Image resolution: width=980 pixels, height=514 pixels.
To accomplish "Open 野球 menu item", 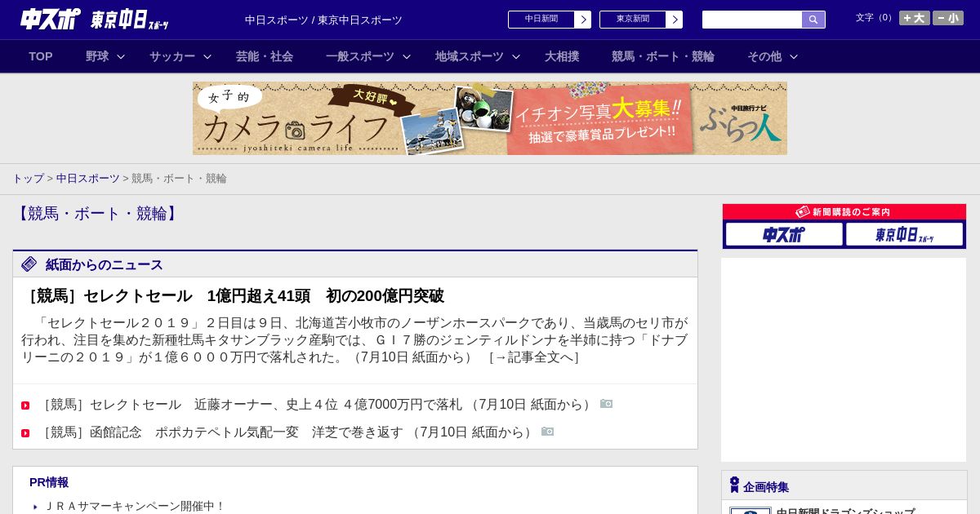I will click(97, 56).
